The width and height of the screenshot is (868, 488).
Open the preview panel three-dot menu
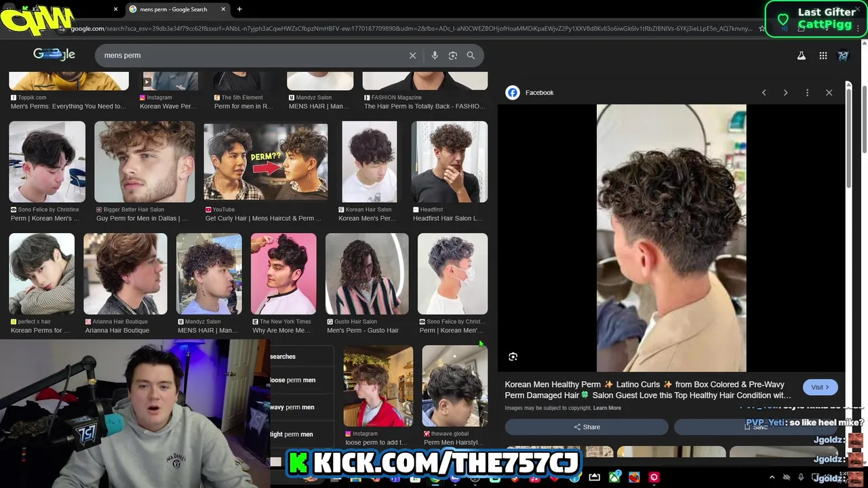coord(807,93)
